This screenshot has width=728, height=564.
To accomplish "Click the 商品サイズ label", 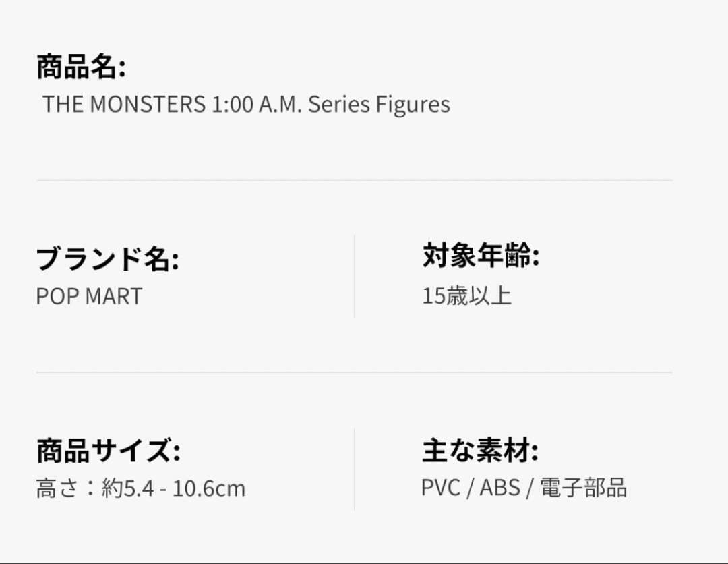I will tap(108, 452).
